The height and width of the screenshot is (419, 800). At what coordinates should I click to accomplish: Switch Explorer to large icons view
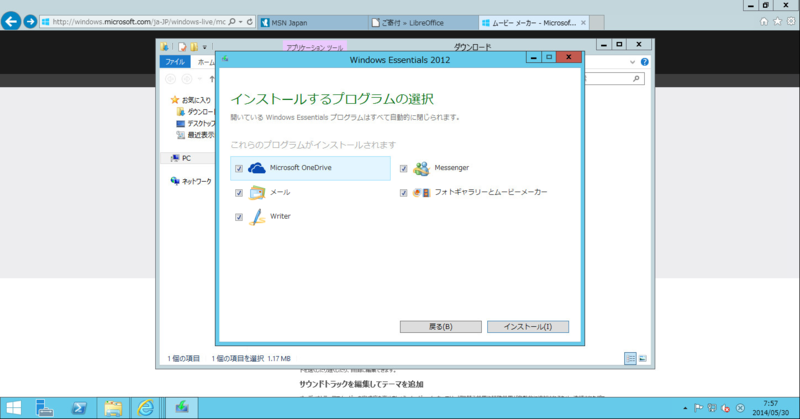[x=643, y=359]
